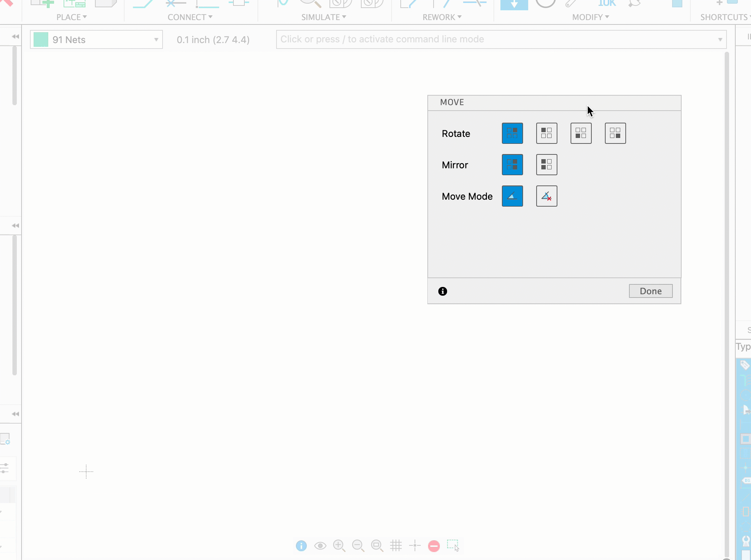
Task: Click the Zoom to Fit icon
Action: coord(377,546)
